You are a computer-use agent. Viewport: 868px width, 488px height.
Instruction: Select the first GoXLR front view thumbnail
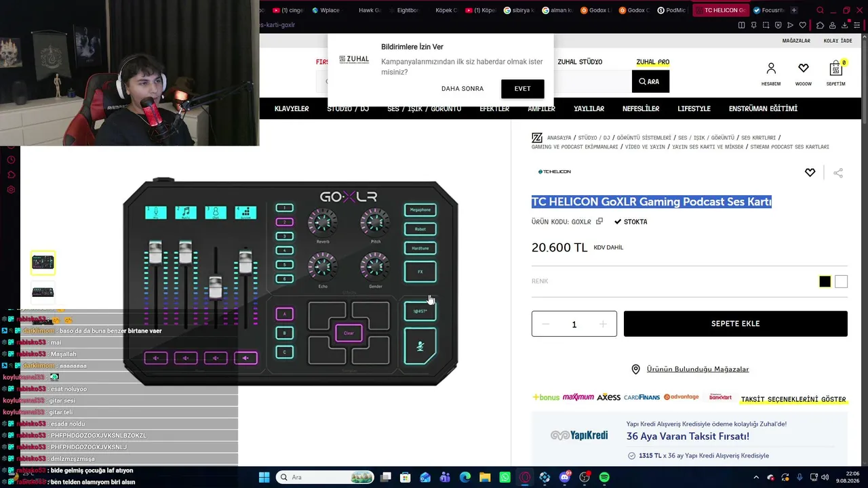43,262
